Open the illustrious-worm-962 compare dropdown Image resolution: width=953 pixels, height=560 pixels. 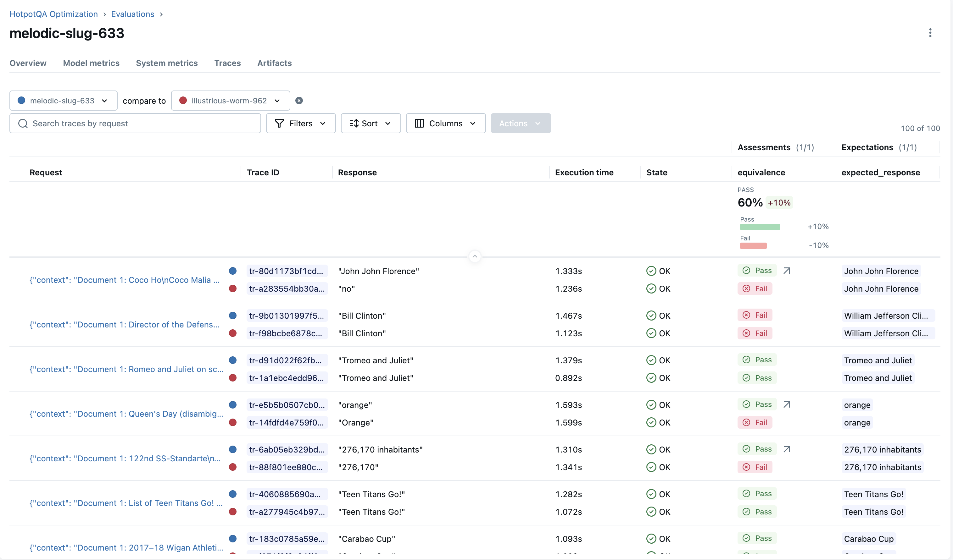click(x=230, y=101)
